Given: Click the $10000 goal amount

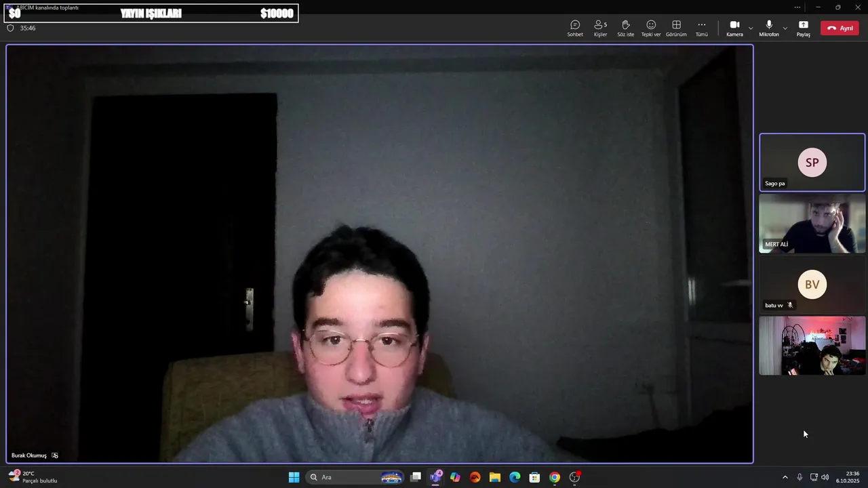Looking at the screenshot, I should [277, 14].
